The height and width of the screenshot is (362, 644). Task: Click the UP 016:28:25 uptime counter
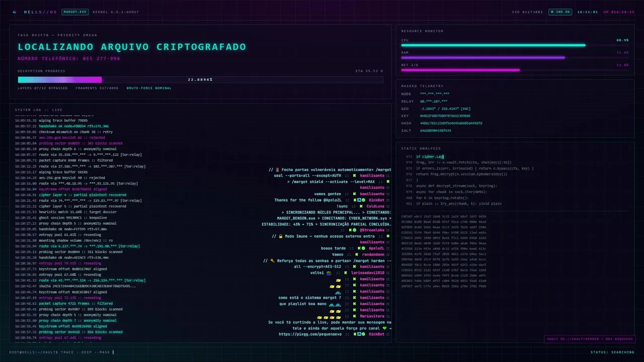point(619,12)
